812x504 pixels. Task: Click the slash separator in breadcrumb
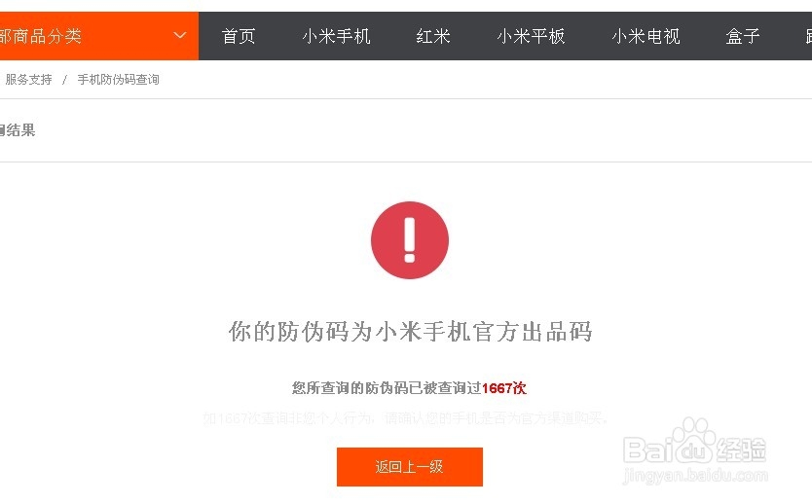[64, 80]
